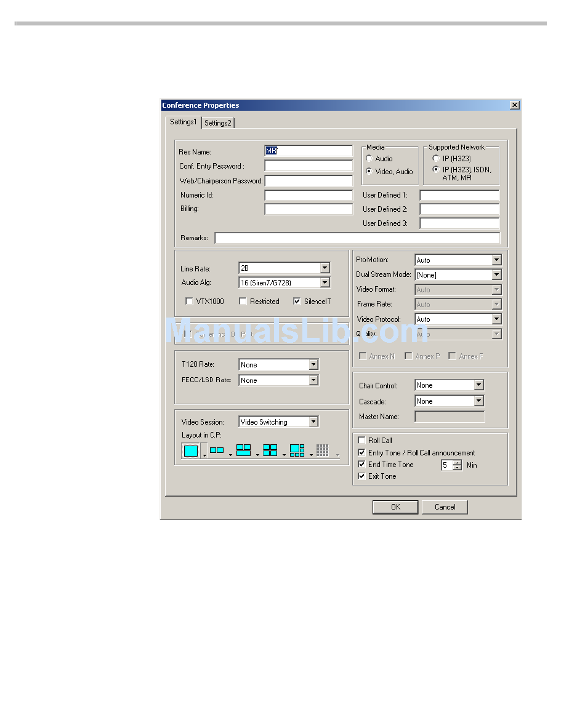
Task: Select the Audio media radio button
Action: (x=369, y=158)
